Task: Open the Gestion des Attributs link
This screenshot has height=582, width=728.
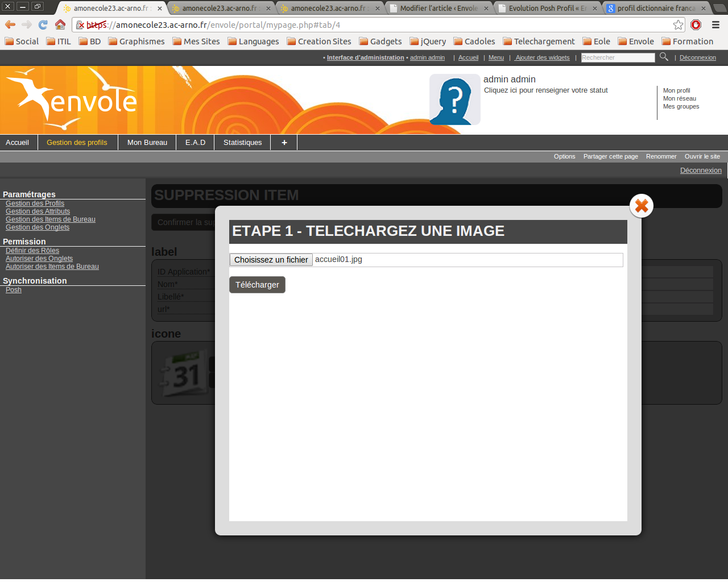Action: point(38,211)
